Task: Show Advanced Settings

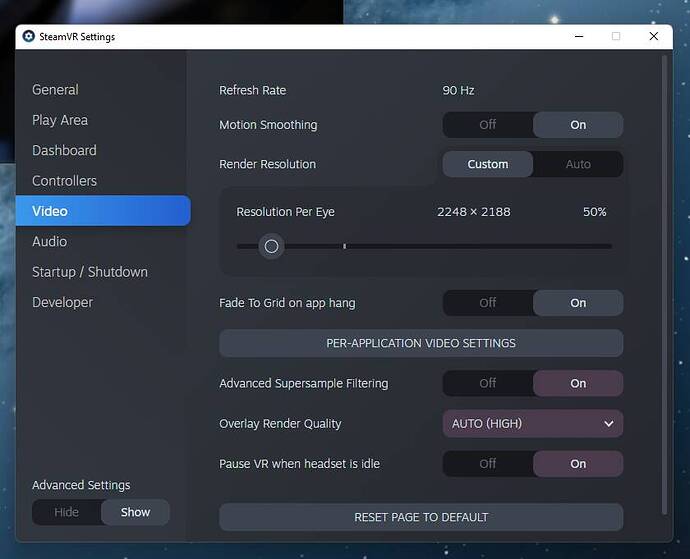Action: tap(136, 512)
